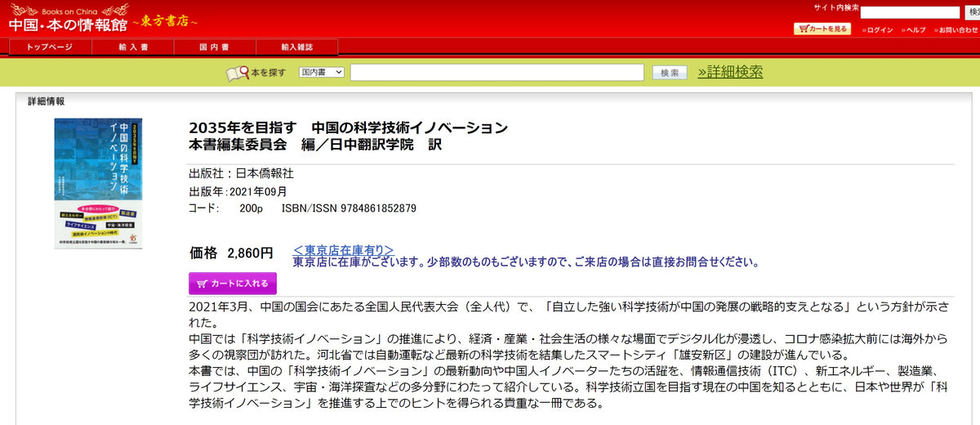Open the ヘルプ link
Image resolution: width=980 pixels, height=425 pixels.
915,30
